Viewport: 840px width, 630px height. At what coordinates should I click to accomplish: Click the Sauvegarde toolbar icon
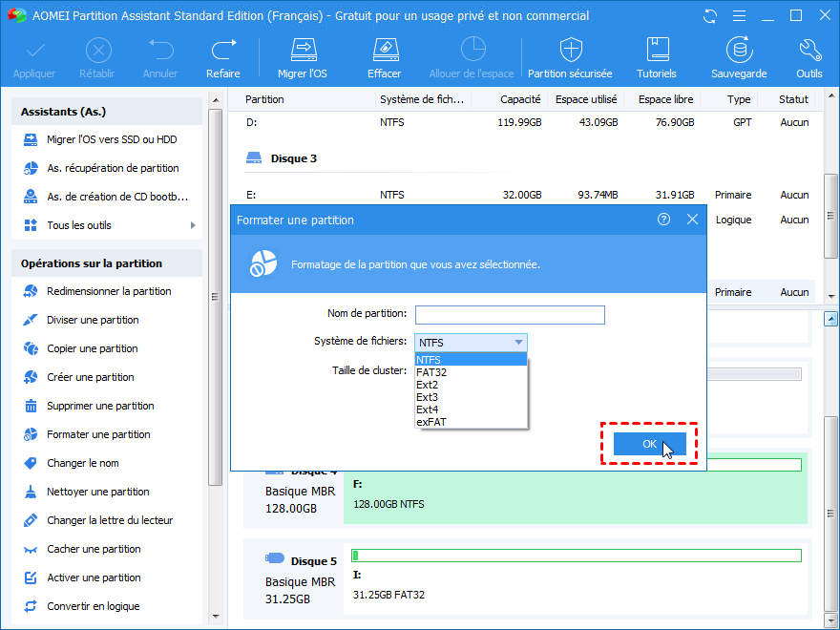pos(738,51)
